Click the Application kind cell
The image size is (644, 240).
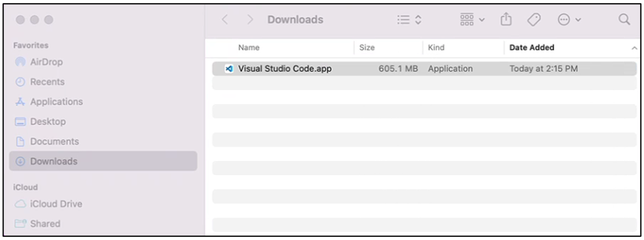click(x=450, y=69)
